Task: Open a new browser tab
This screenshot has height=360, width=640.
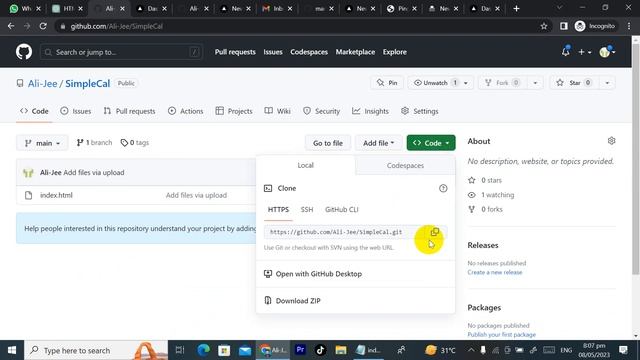Action: tap(516, 8)
